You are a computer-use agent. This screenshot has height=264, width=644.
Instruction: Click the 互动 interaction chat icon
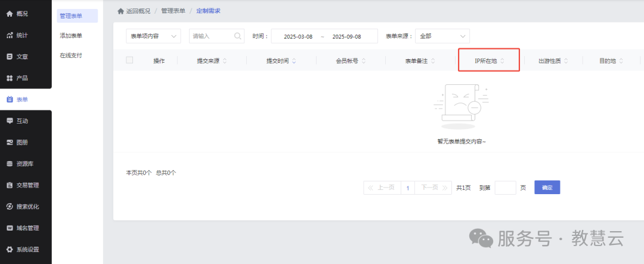[x=10, y=121]
